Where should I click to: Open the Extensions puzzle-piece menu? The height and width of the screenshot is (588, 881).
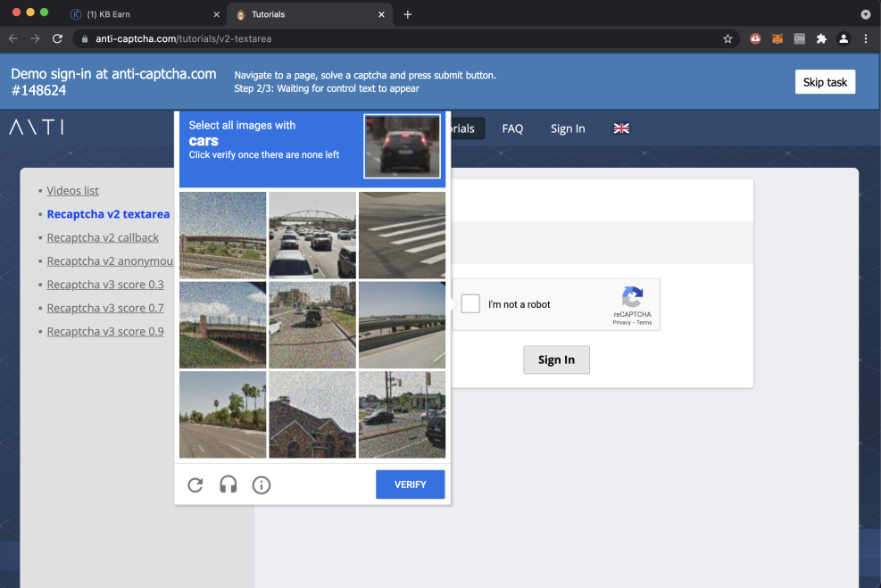pos(821,39)
